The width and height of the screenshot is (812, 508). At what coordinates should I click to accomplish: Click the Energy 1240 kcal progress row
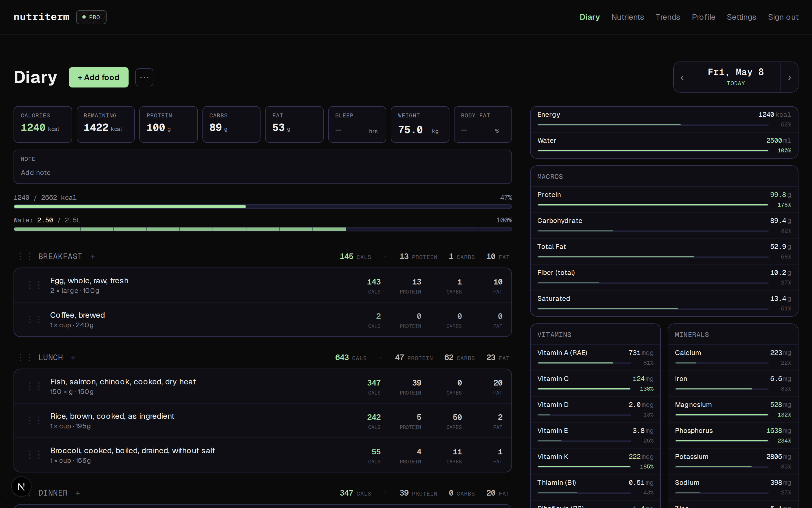pyautogui.click(x=664, y=120)
